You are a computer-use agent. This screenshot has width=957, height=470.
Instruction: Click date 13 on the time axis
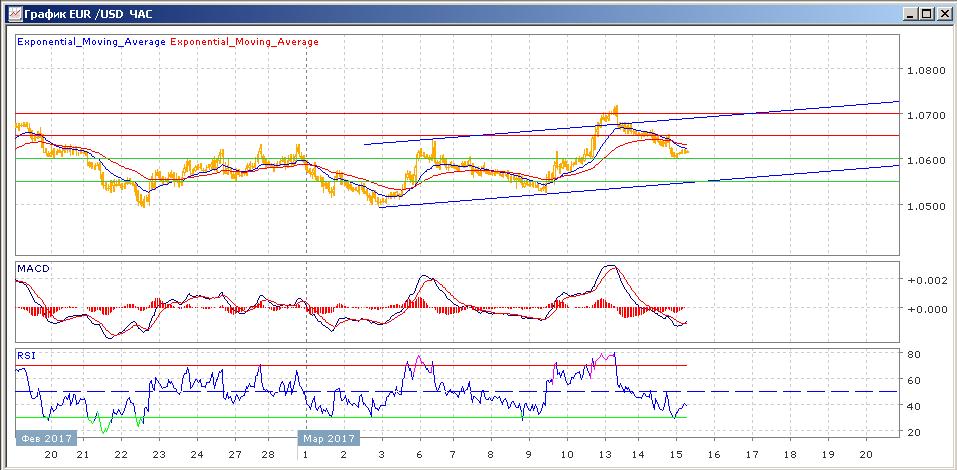[605, 454]
